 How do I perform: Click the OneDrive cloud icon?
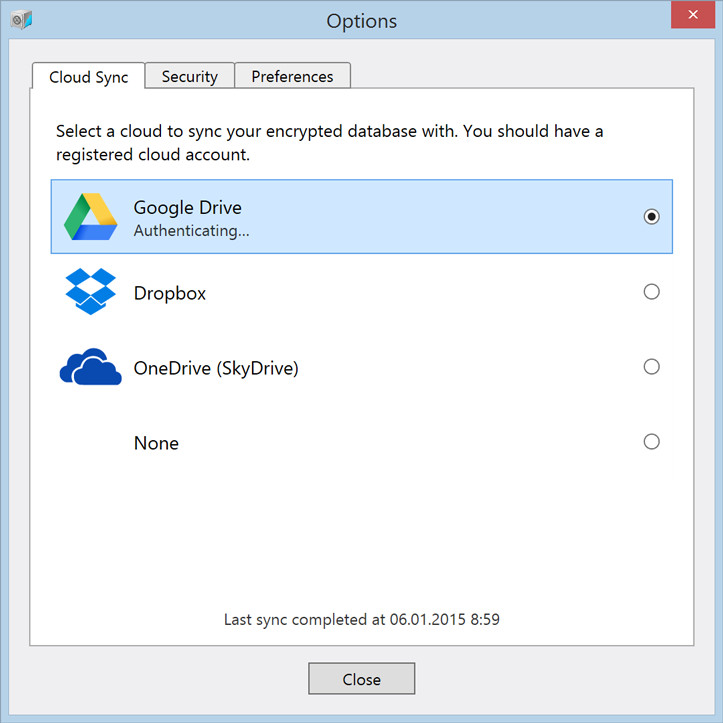[90, 367]
